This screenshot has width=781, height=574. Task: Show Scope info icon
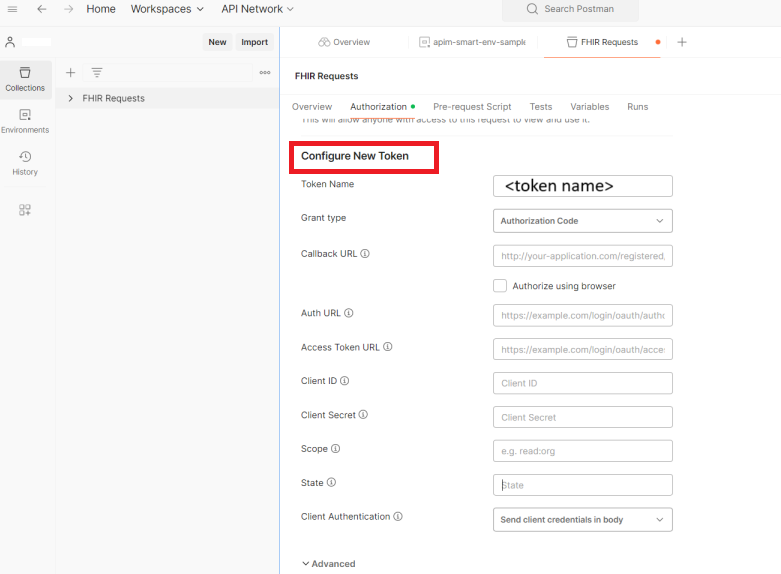[336, 448]
